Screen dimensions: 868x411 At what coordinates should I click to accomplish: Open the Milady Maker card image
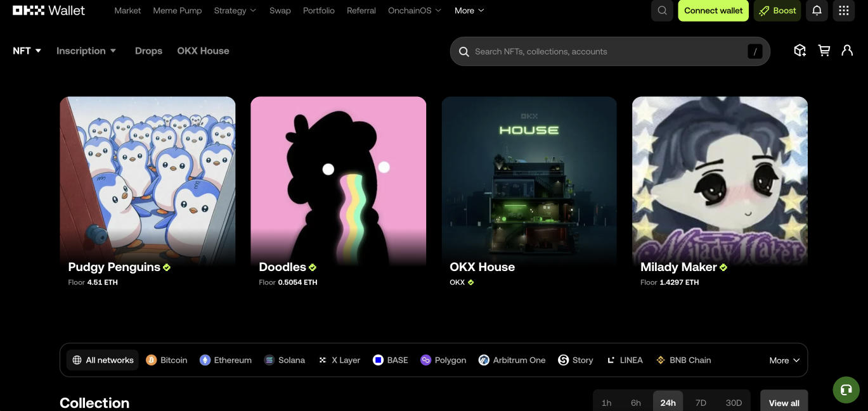click(720, 180)
